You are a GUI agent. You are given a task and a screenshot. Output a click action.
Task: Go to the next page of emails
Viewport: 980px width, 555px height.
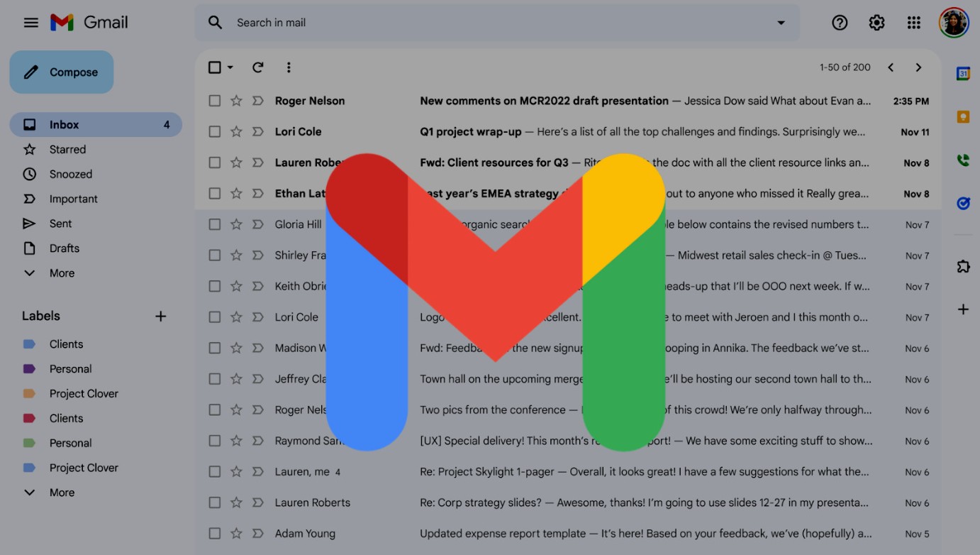(x=918, y=67)
